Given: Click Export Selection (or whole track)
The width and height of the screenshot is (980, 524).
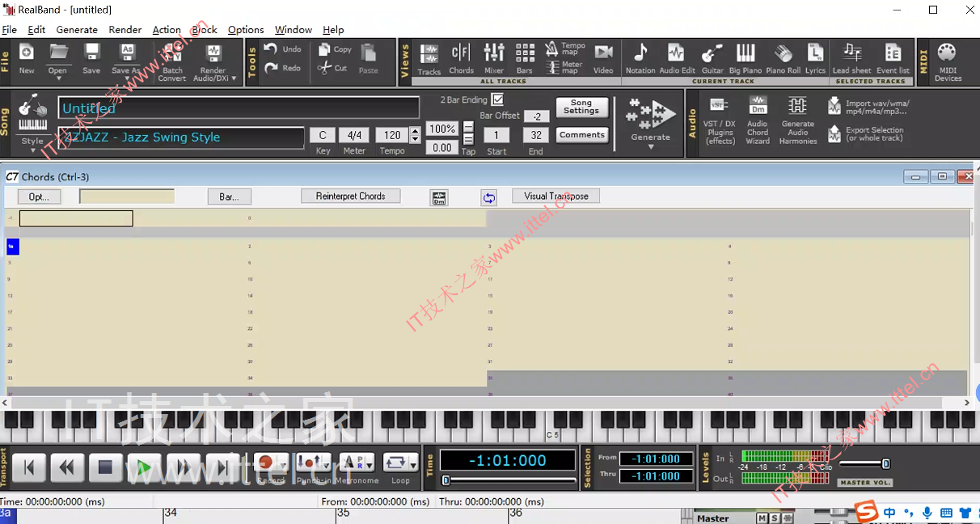Looking at the screenshot, I should click(865, 133).
